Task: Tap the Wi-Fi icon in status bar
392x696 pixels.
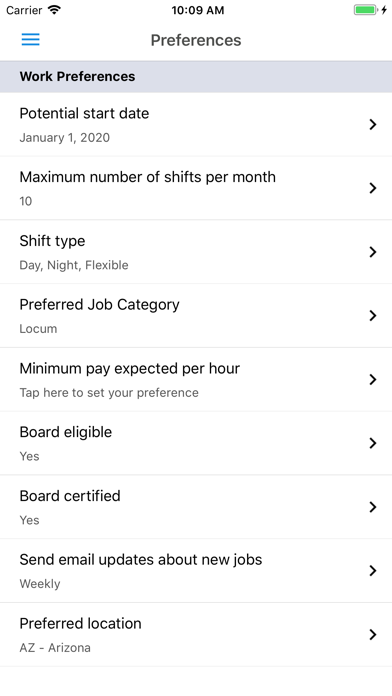Action: tap(54, 10)
